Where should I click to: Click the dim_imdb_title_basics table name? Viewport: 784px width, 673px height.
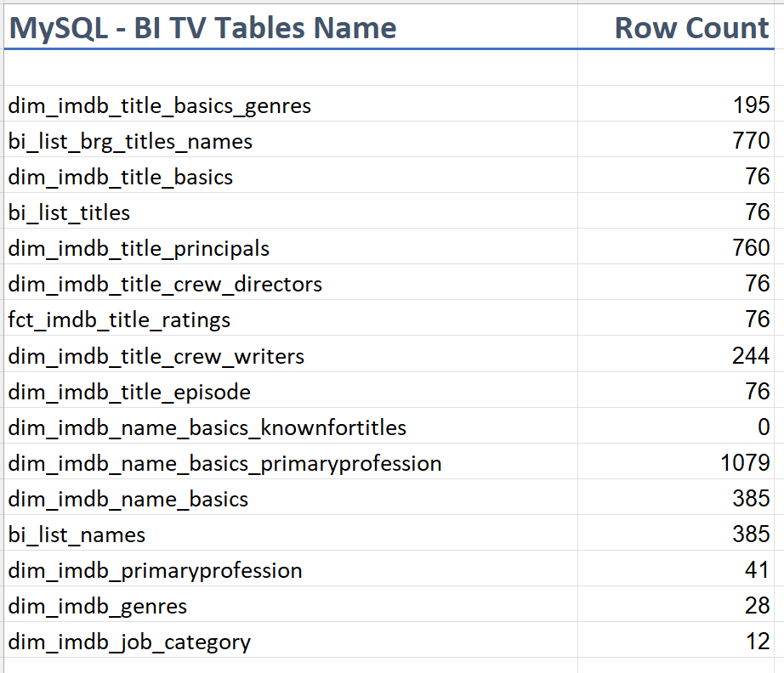click(x=121, y=178)
